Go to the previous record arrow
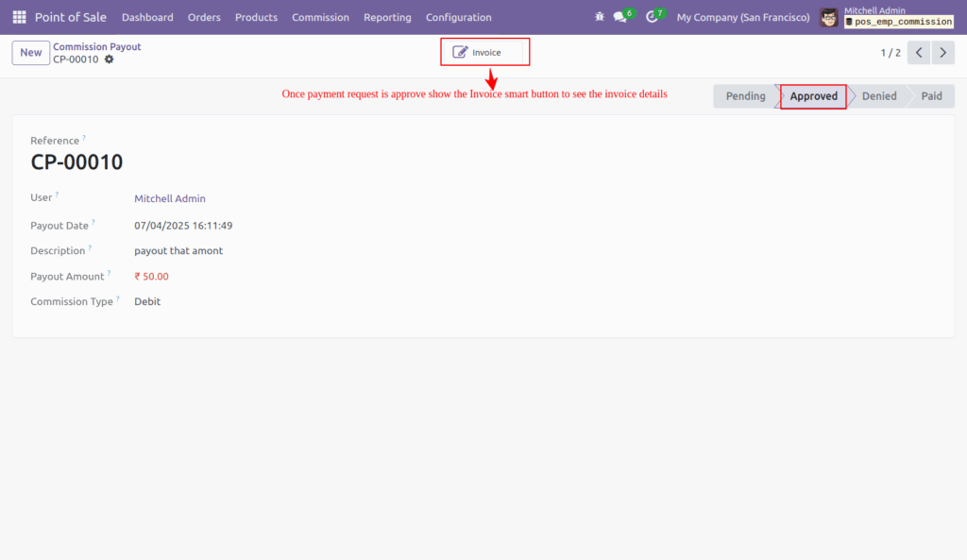 (918, 53)
